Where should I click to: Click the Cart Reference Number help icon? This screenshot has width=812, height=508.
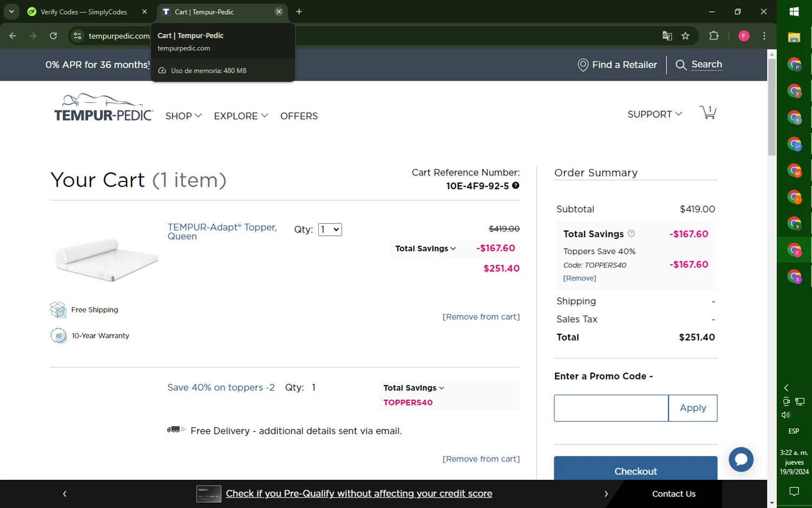515,186
